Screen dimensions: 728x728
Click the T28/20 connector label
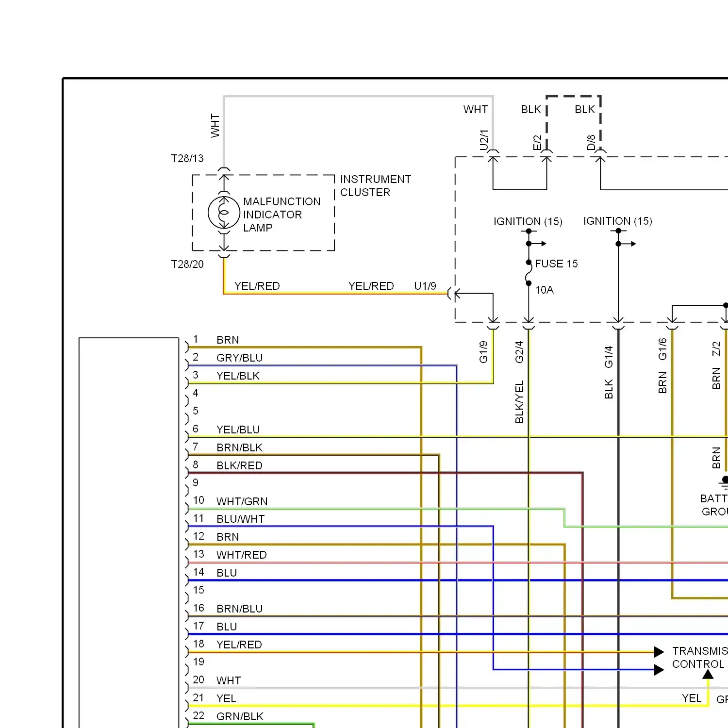coord(187,264)
